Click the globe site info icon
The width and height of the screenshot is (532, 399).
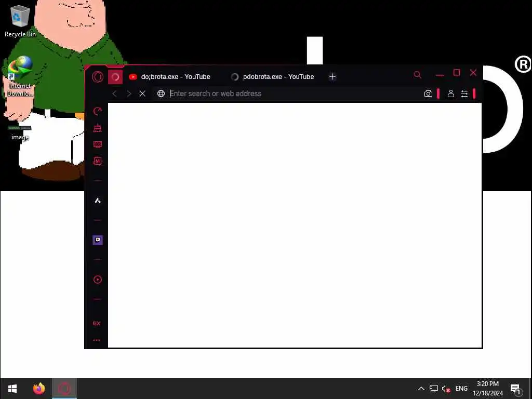coord(161,94)
